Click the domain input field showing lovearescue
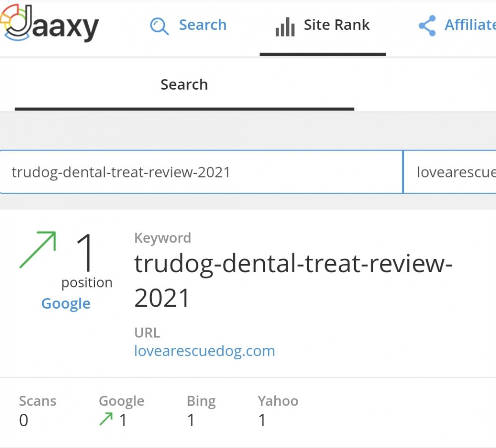 pos(450,172)
